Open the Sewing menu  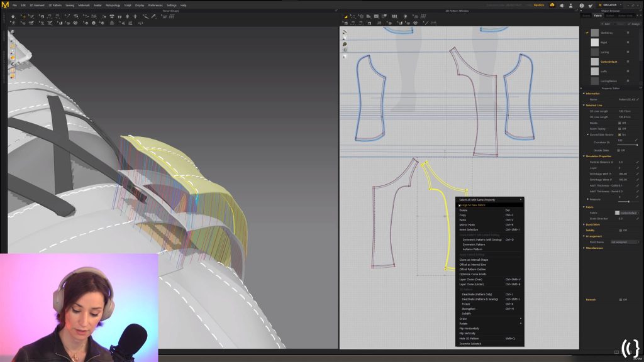tap(70, 5)
